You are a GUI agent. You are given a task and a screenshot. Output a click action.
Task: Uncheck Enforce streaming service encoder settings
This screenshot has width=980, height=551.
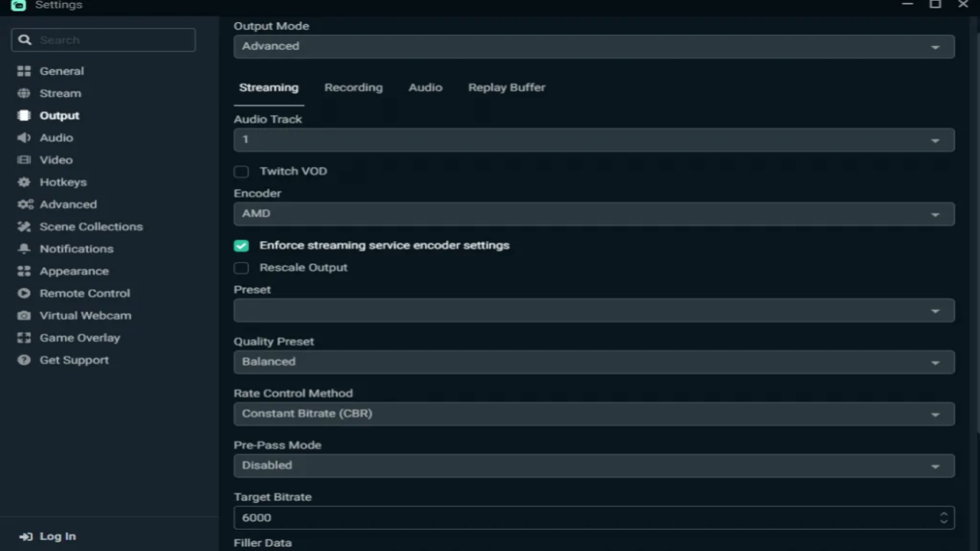point(241,246)
